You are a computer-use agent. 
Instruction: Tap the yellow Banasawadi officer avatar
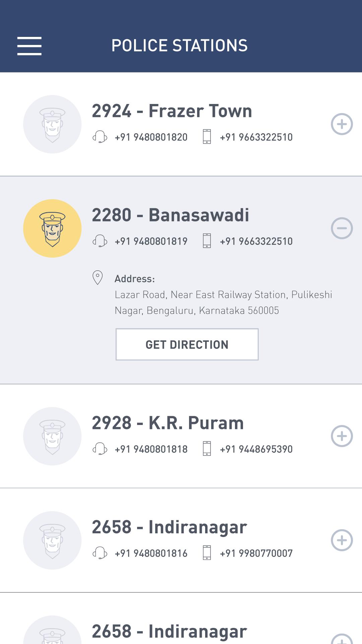click(52, 228)
